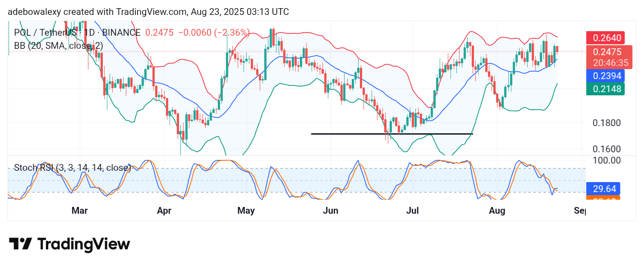Click the 0.2475 current price tag
Viewport: 644px width, 267px height.
(x=608, y=52)
